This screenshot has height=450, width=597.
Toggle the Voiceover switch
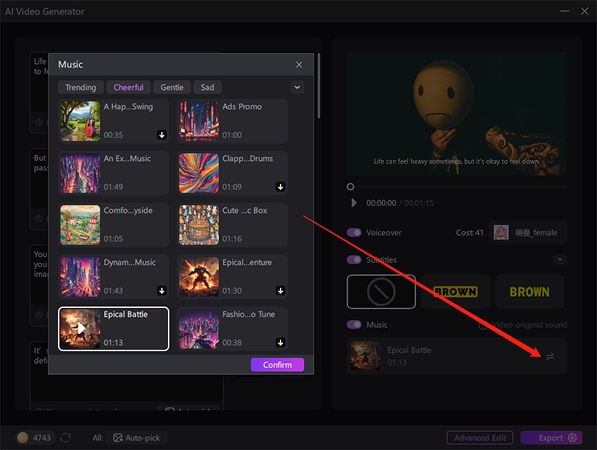click(354, 232)
